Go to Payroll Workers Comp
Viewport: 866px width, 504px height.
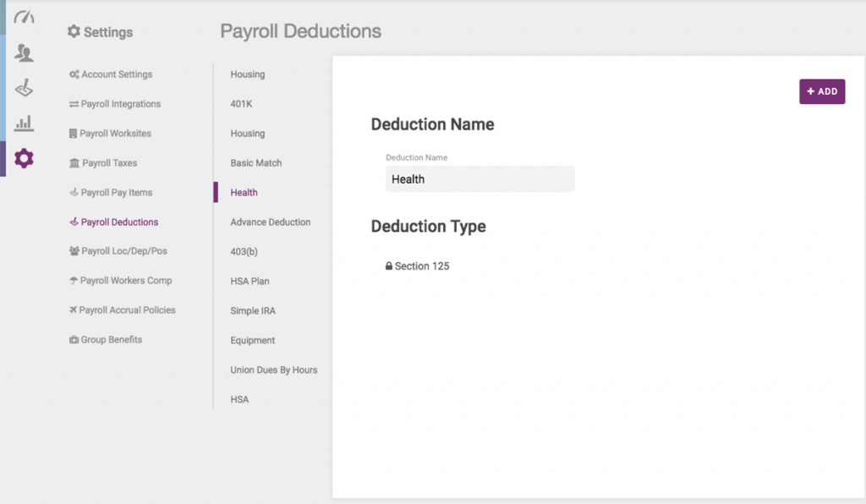tap(126, 281)
